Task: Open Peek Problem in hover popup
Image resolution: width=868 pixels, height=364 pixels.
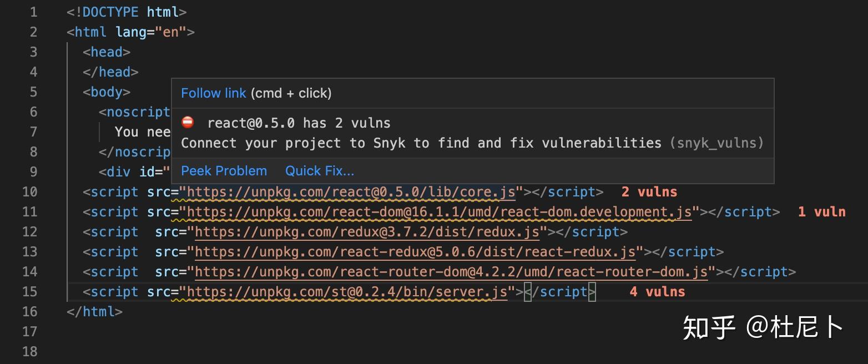Action: [x=224, y=171]
